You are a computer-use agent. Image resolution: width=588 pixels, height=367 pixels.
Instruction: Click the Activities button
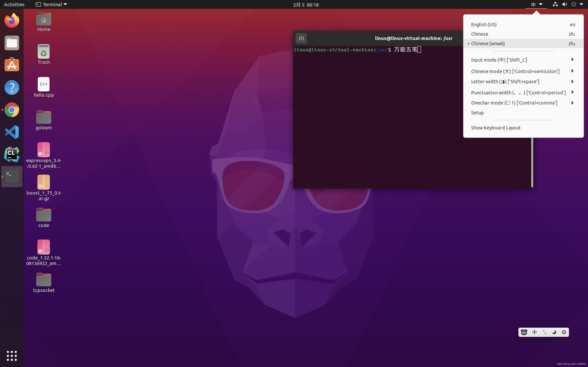14,4
